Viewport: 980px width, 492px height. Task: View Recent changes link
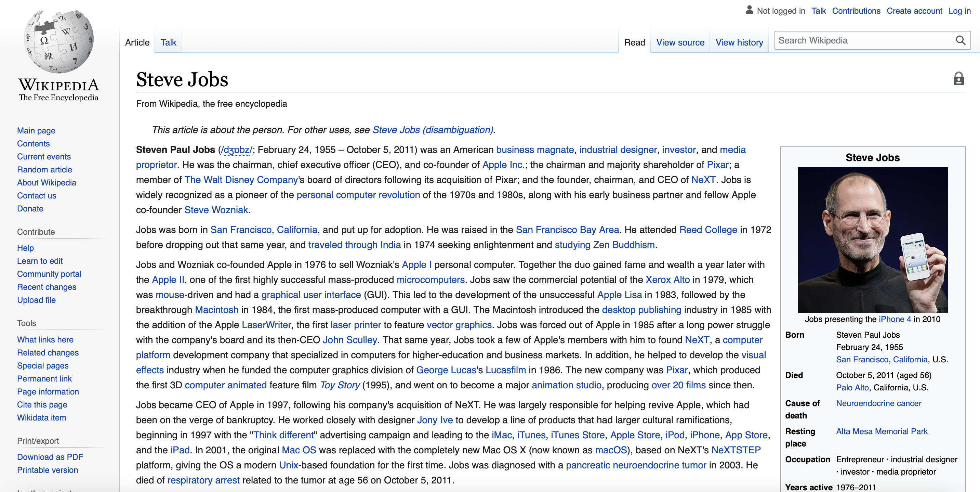click(x=47, y=286)
